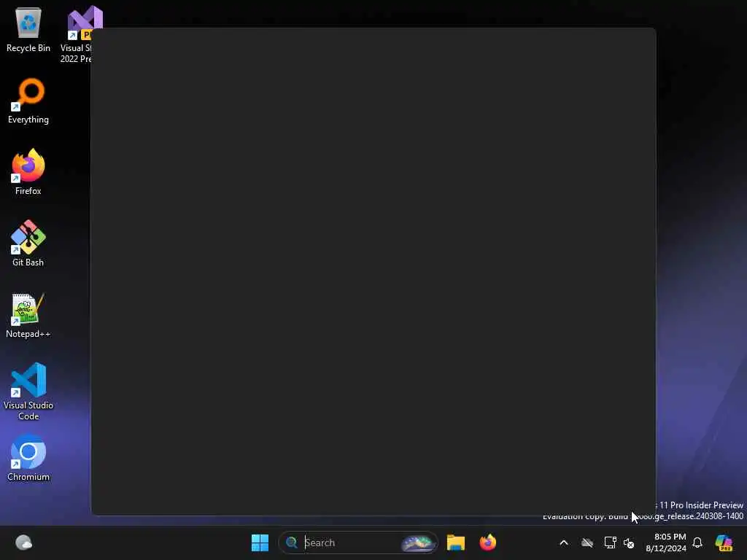Open the clock showing 8:05 PM
Image resolution: width=747 pixels, height=560 pixels.
[x=666, y=542]
